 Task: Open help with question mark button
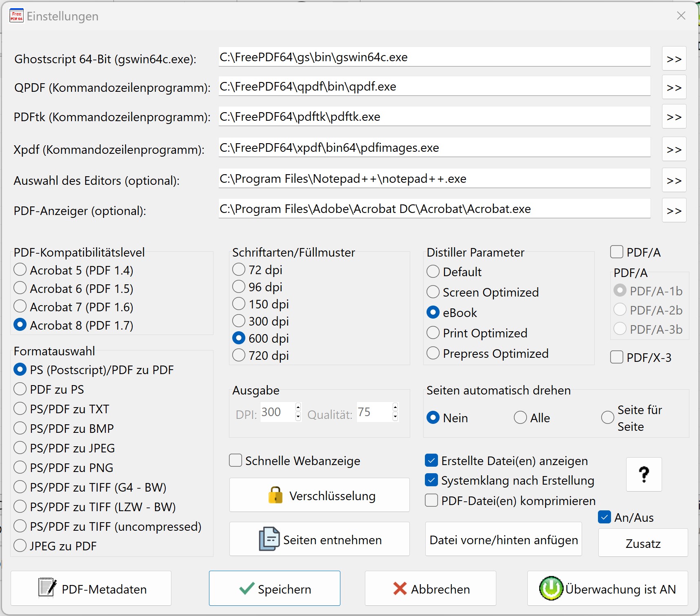coord(644,474)
